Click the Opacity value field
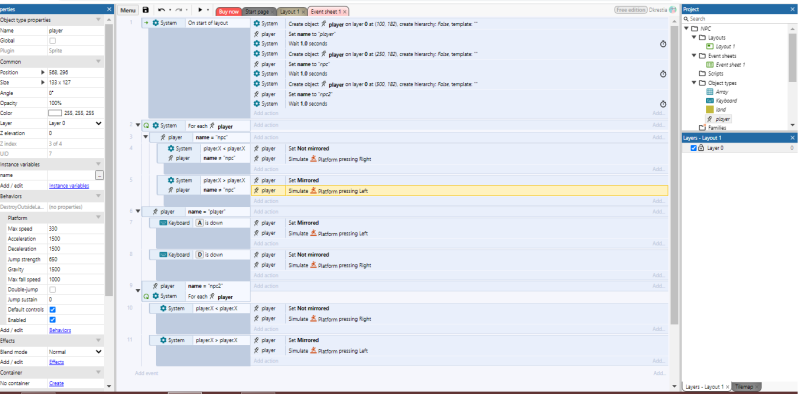 pyautogui.click(x=76, y=103)
